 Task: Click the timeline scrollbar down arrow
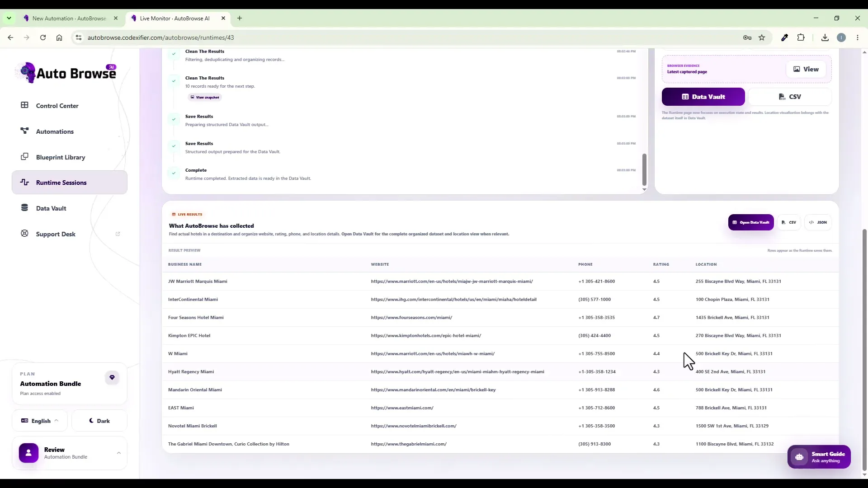pos(644,190)
